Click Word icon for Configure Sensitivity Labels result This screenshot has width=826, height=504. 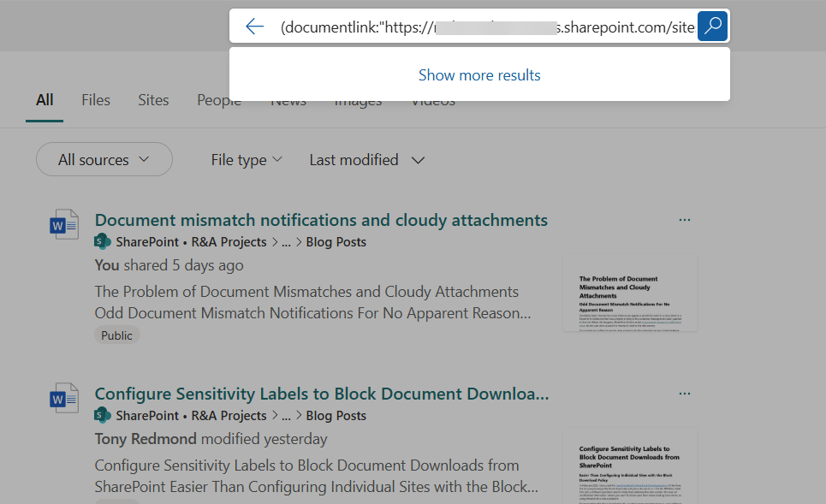tap(64, 398)
